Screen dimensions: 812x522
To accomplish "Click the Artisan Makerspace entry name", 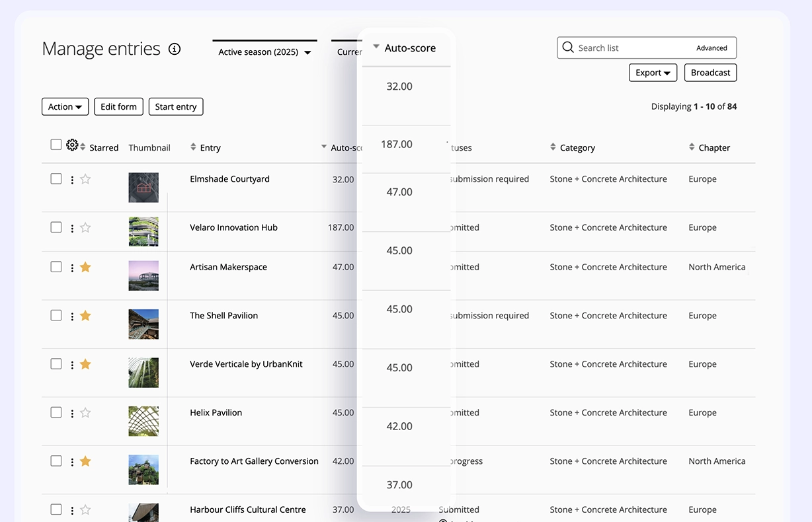I will click(x=228, y=267).
